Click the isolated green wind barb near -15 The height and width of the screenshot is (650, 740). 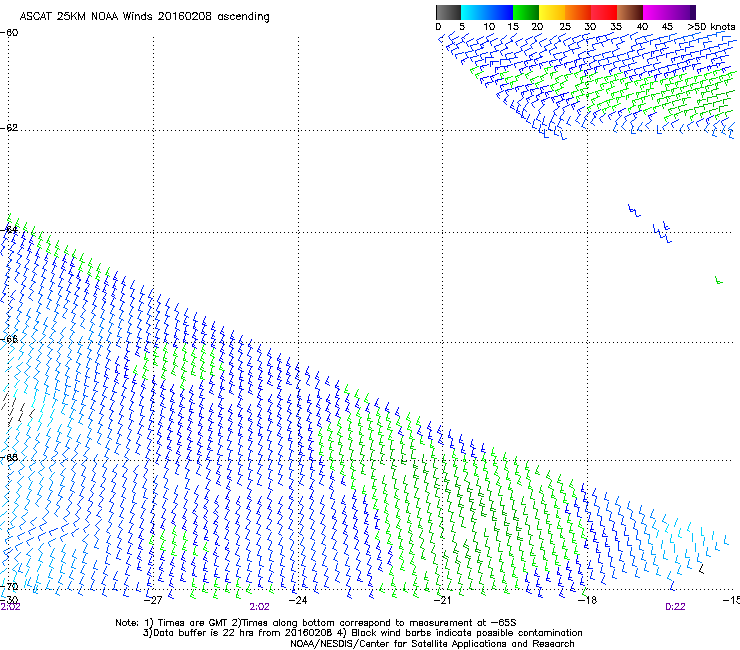click(x=719, y=280)
